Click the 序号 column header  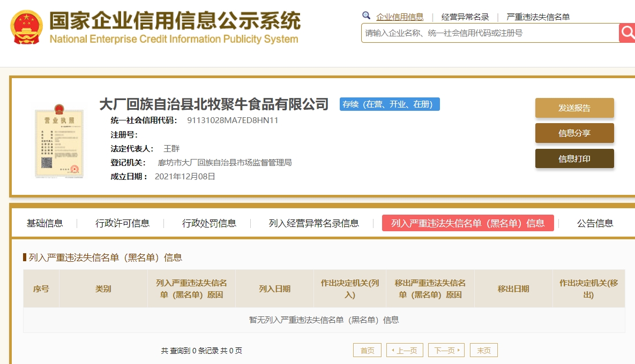click(x=41, y=289)
